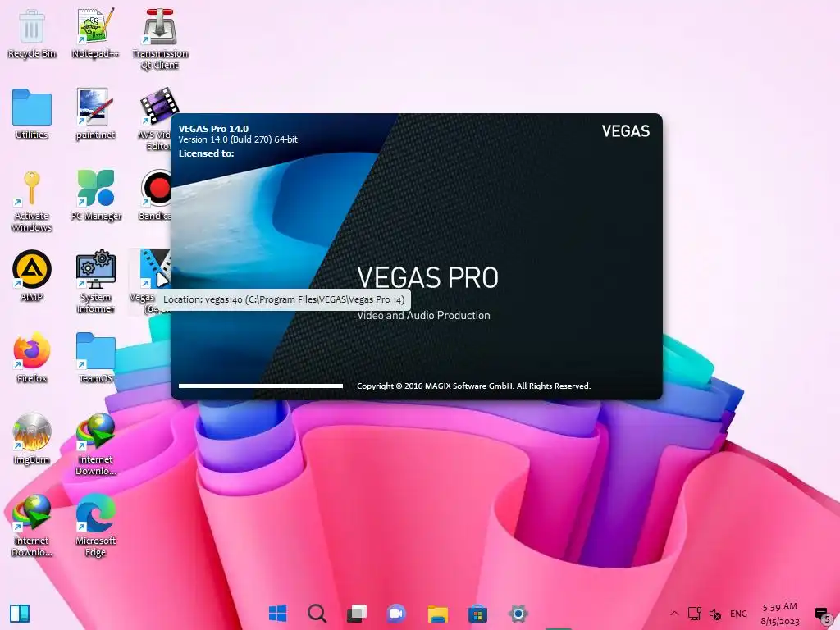840x630 pixels.
Task: Select the Bandicam desktop icon
Action: (x=156, y=195)
